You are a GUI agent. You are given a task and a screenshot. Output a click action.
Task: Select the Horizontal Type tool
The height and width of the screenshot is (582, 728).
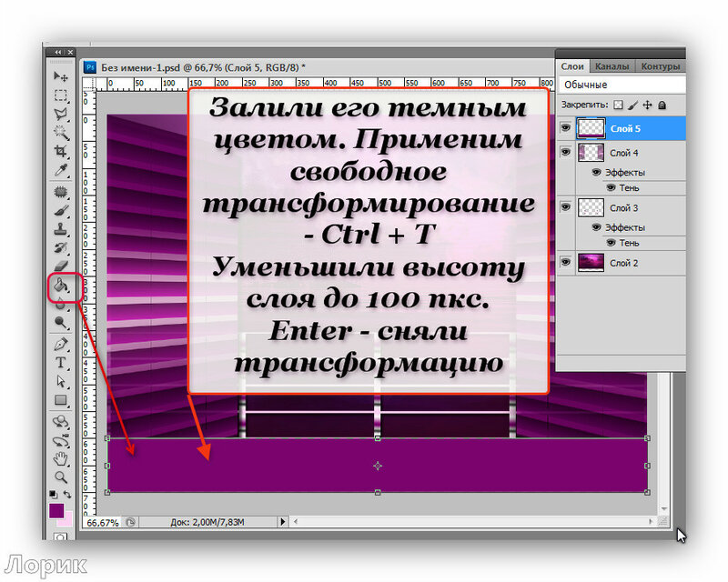[61, 363]
